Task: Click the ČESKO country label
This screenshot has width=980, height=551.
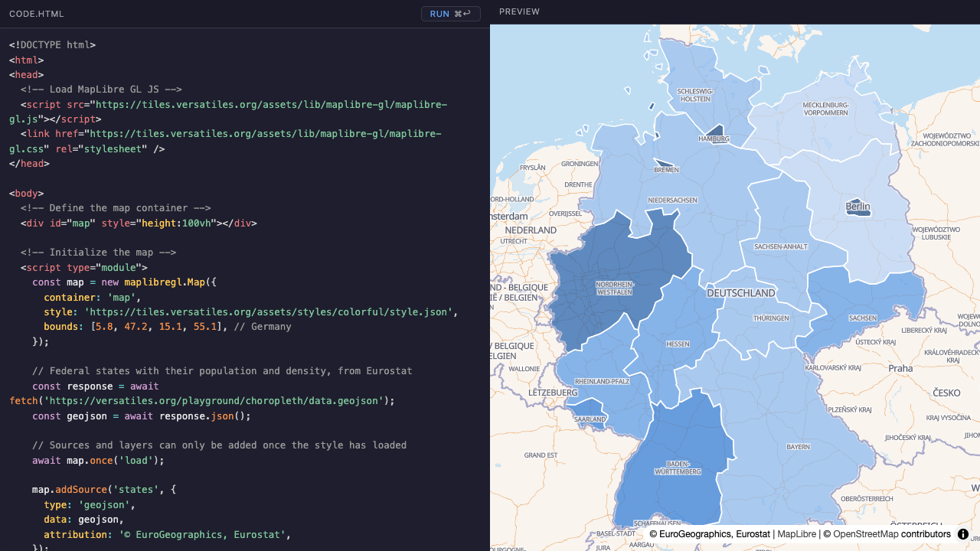Action: (946, 393)
